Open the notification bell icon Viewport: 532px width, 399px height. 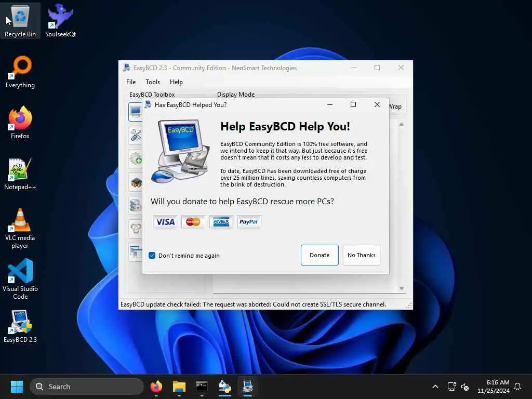[517, 387]
